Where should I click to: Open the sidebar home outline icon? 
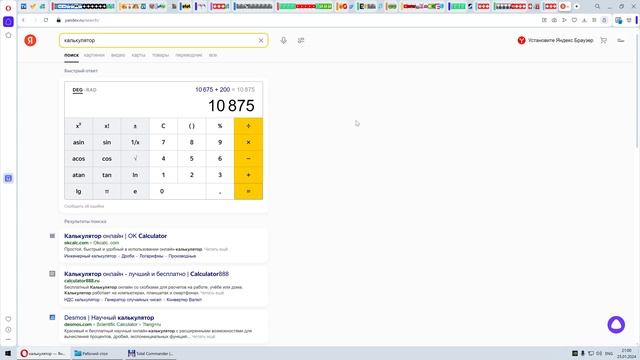8,35
